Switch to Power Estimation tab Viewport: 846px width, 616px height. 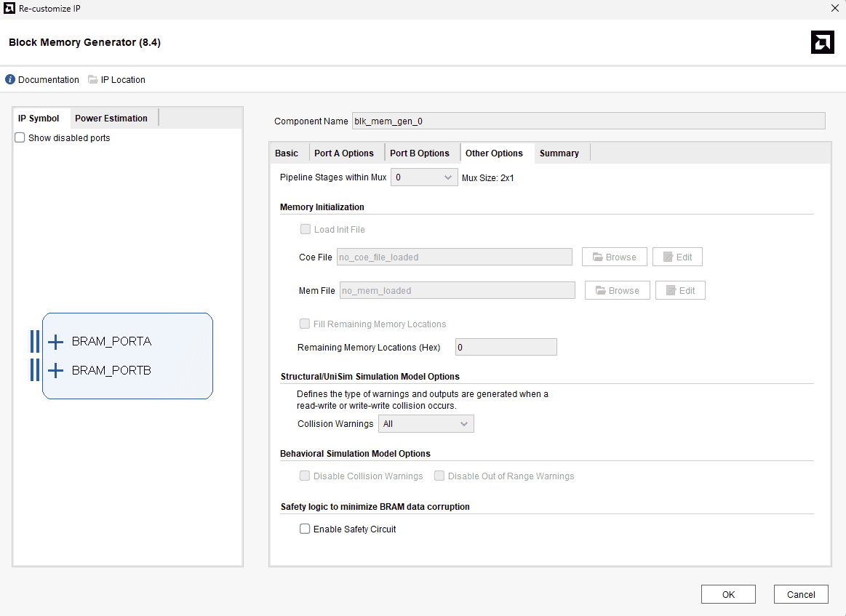[111, 119]
